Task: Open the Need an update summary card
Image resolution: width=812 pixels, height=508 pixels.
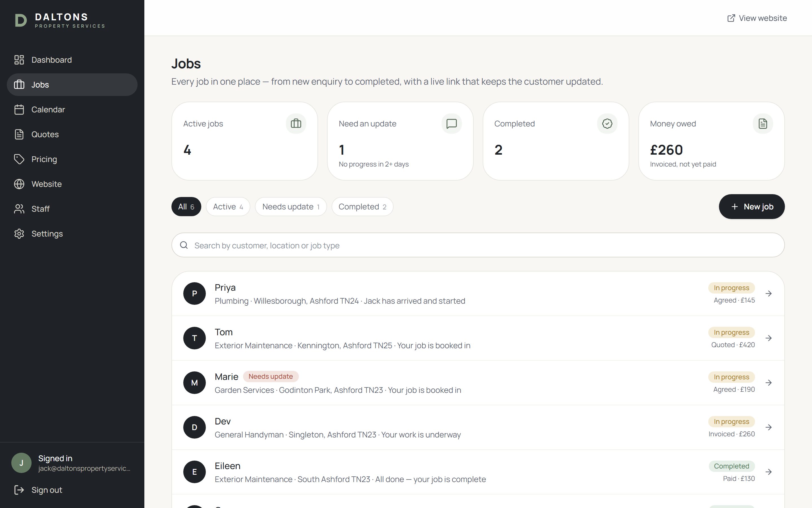Action: (x=400, y=141)
